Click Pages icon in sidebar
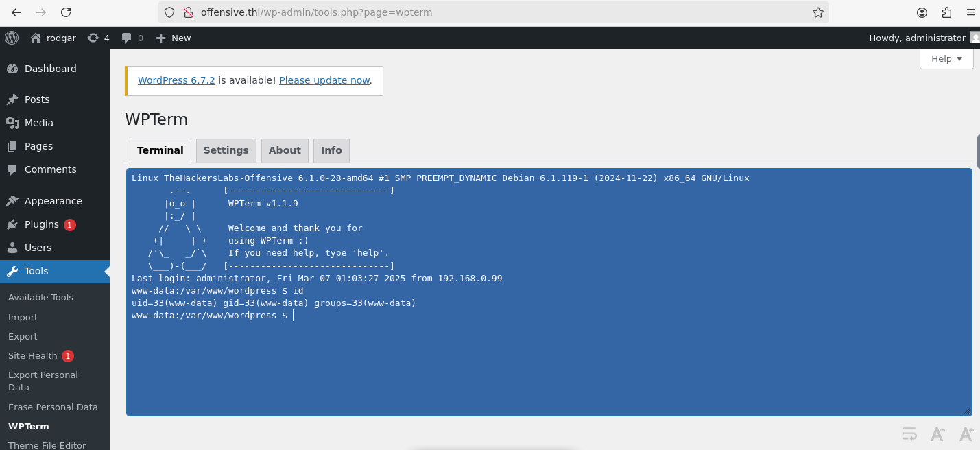The width and height of the screenshot is (980, 450). tap(12, 146)
